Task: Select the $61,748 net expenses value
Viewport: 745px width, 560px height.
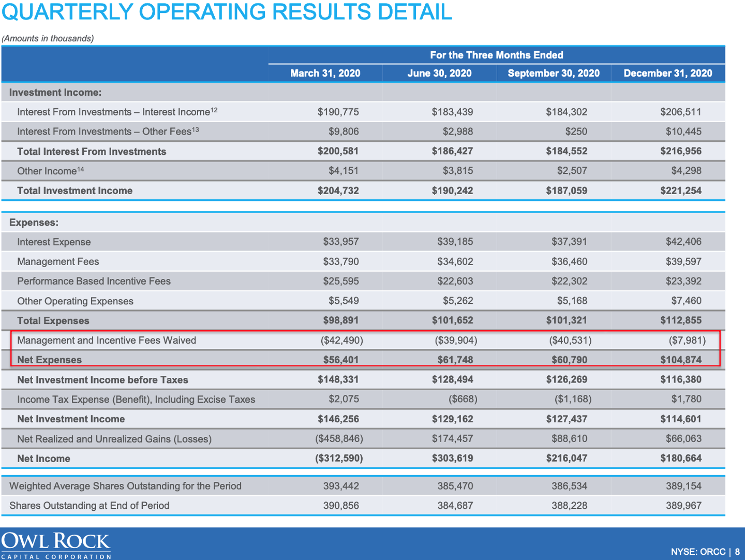Action: 455,360
